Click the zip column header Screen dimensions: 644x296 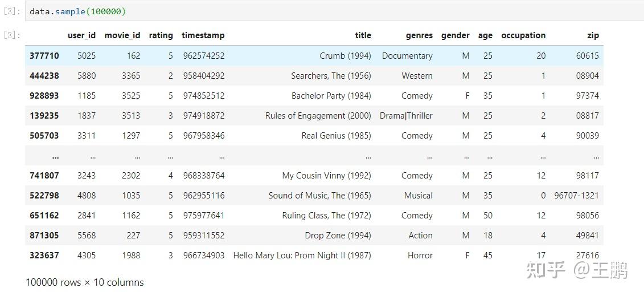[x=593, y=35]
